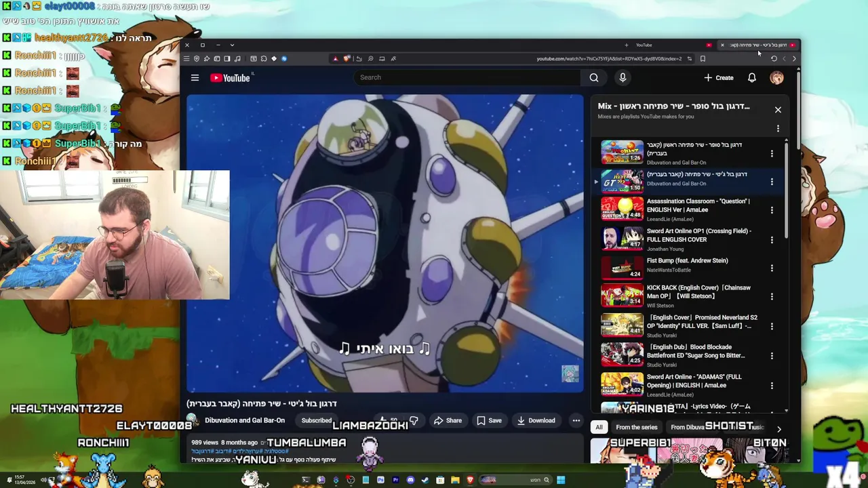The height and width of the screenshot is (488, 868).
Task: Toggle the Subscribed button
Action: (x=316, y=420)
